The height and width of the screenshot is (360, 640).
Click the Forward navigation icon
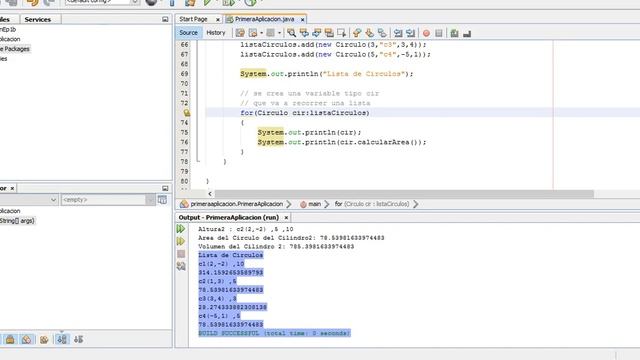271,33
